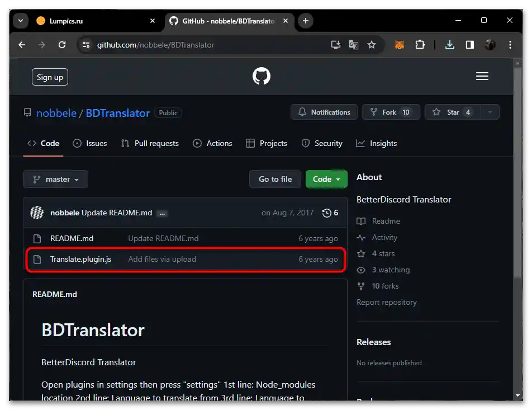Image resolution: width=532 pixels, height=410 pixels.
Task: Open the Security tab
Action: 322,143
